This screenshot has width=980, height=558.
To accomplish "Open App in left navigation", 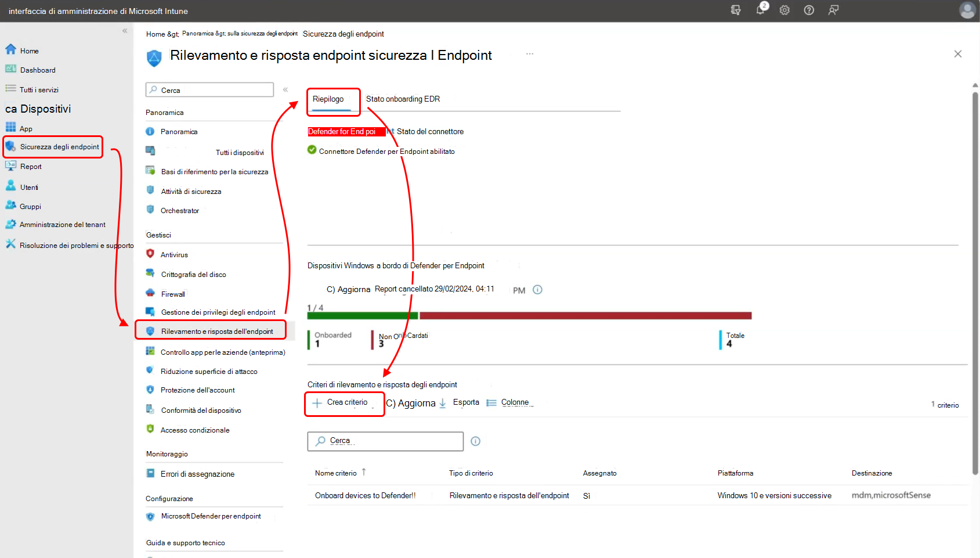I will [x=26, y=129].
